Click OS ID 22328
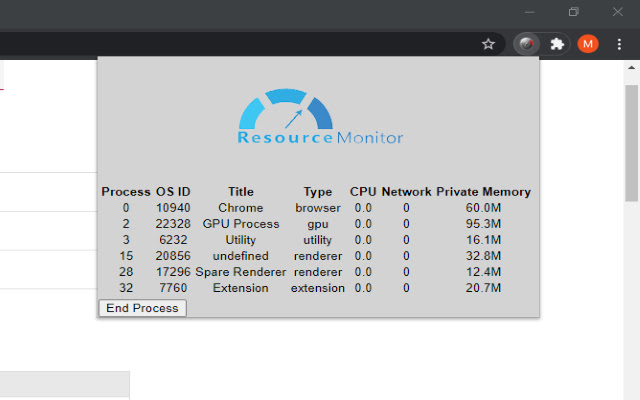The height and width of the screenshot is (400, 640). (173, 224)
